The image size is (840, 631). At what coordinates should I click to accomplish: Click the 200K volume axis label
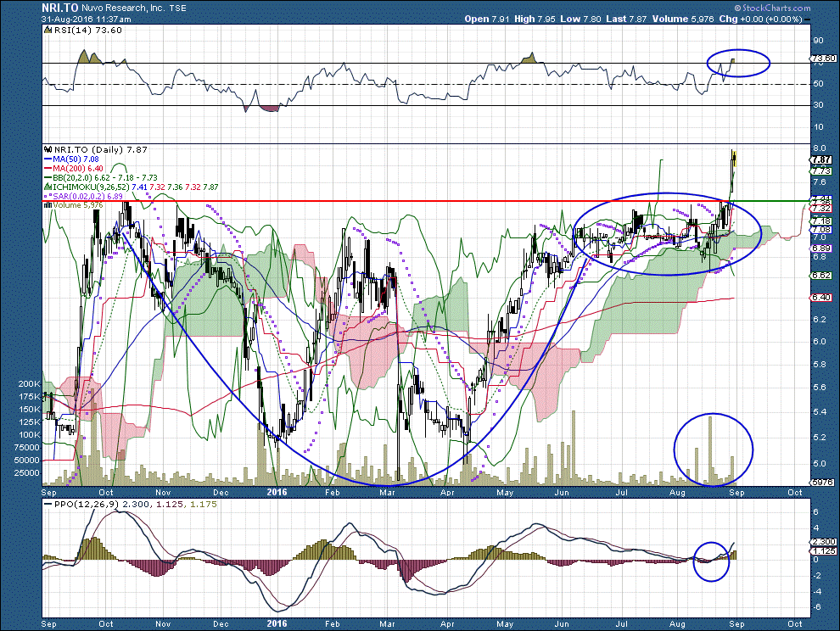(x=29, y=383)
